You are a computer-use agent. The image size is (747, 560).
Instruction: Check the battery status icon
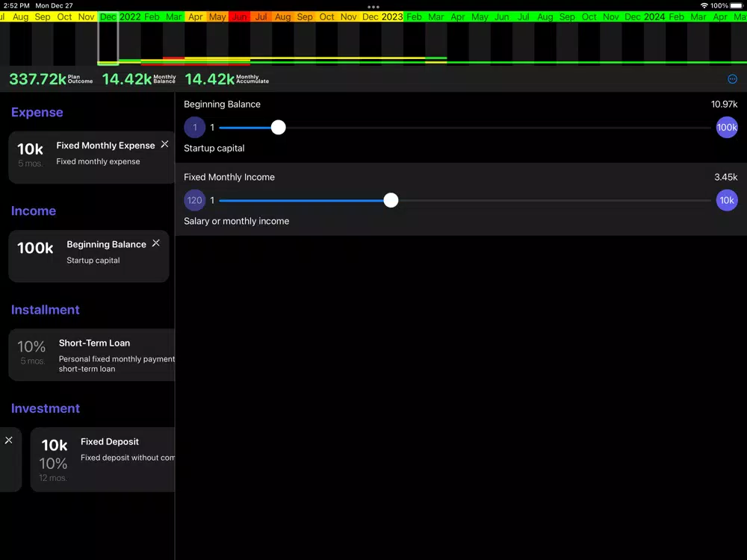tap(736, 6)
